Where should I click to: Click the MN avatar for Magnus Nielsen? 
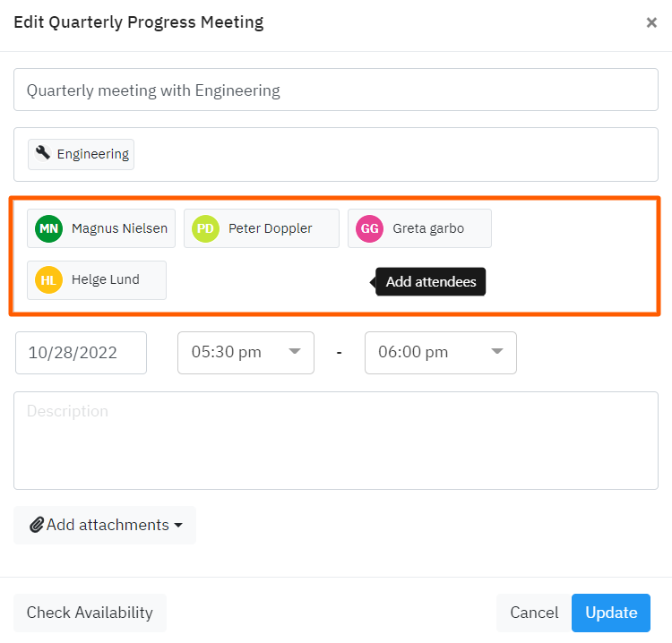(x=48, y=228)
